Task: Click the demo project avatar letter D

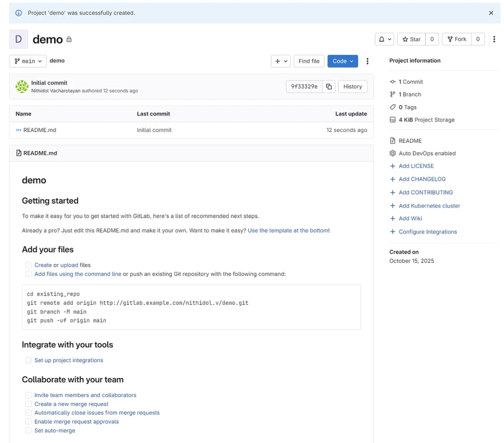Action: click(x=19, y=39)
